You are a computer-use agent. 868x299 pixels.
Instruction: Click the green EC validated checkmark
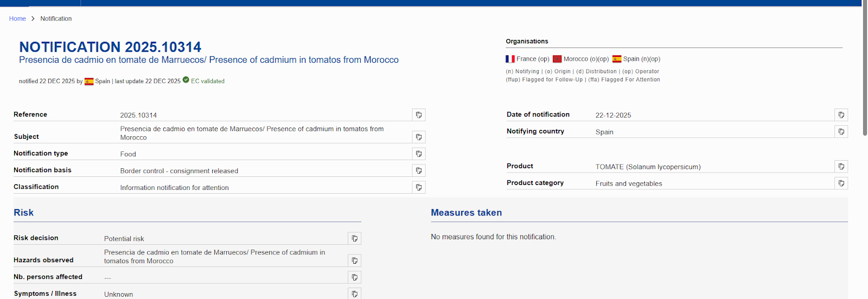tap(186, 80)
